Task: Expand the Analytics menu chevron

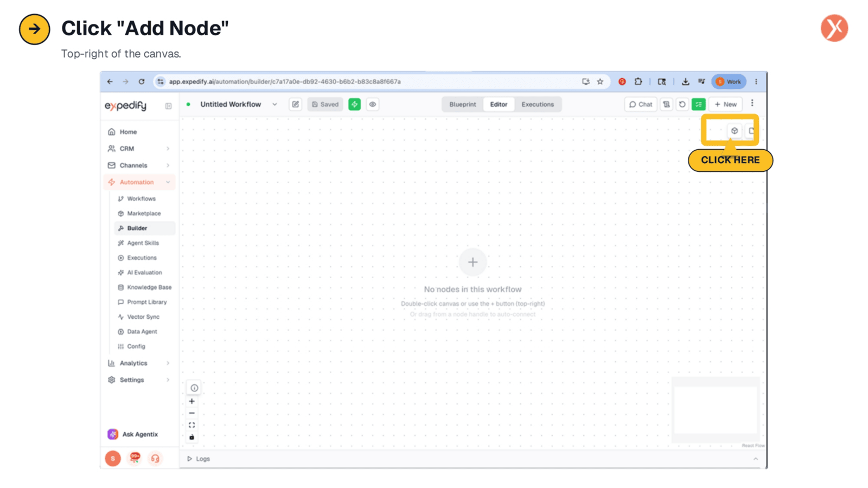Action: pos(168,363)
